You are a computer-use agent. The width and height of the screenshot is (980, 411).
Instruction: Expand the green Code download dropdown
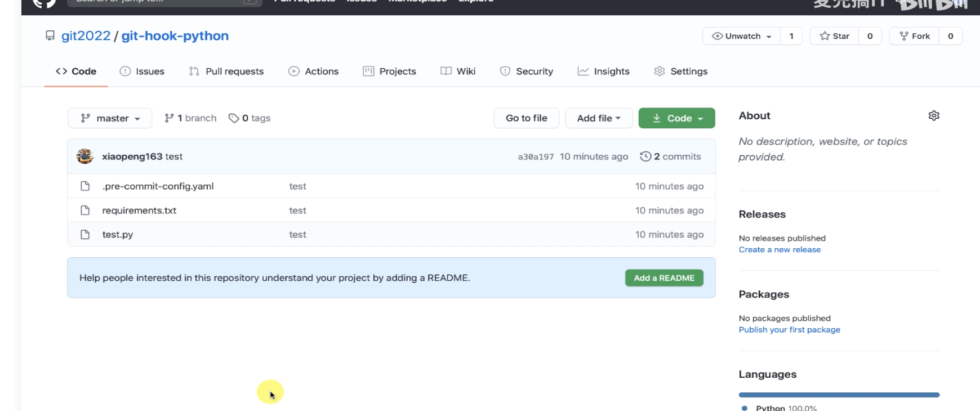677,118
